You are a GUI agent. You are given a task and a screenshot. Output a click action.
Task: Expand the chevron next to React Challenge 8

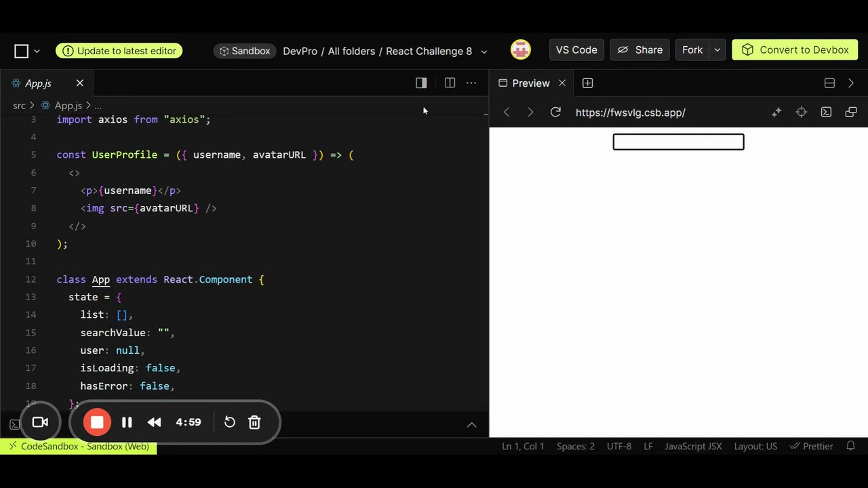(484, 52)
